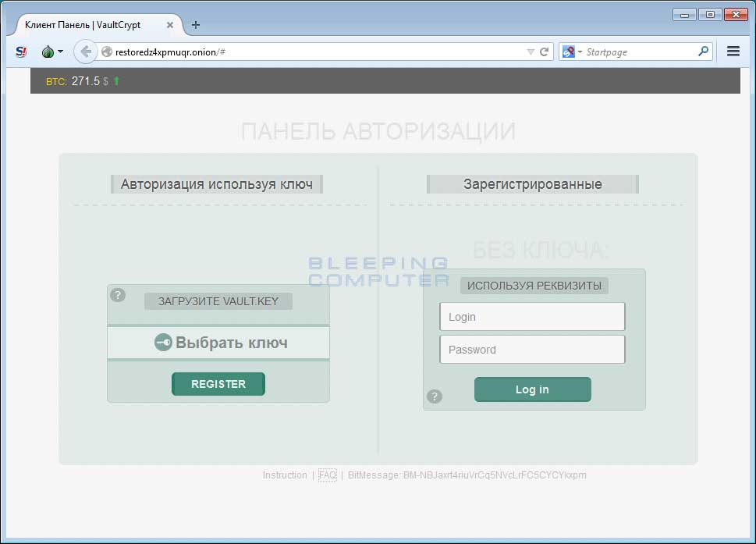Image resolution: width=756 pixels, height=544 pixels.
Task: Open the search engine selector dropdown
Action: [x=573, y=52]
